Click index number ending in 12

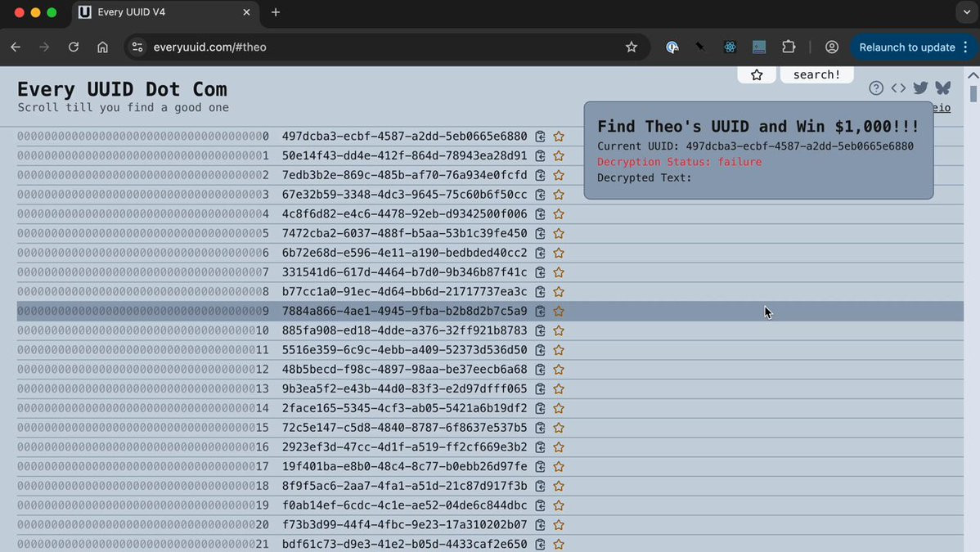[x=143, y=370]
